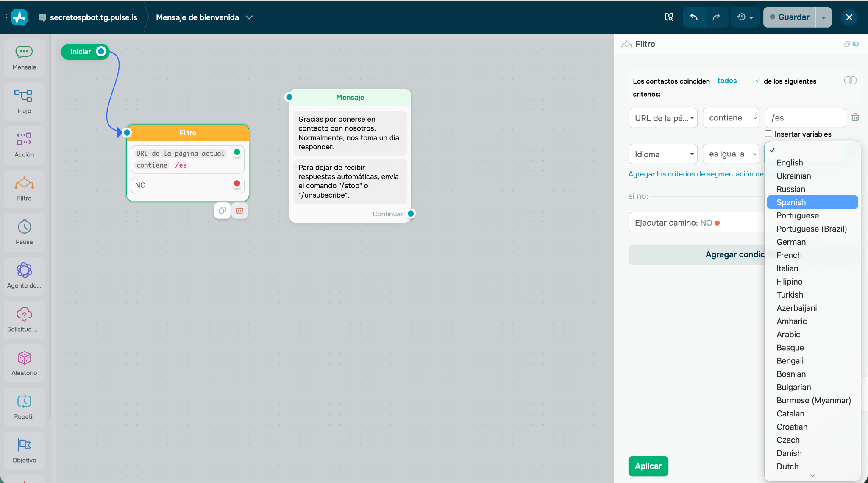Pick Portuguese (Brazil) from the list
Viewport: 868px width, 483px height.
tap(812, 229)
